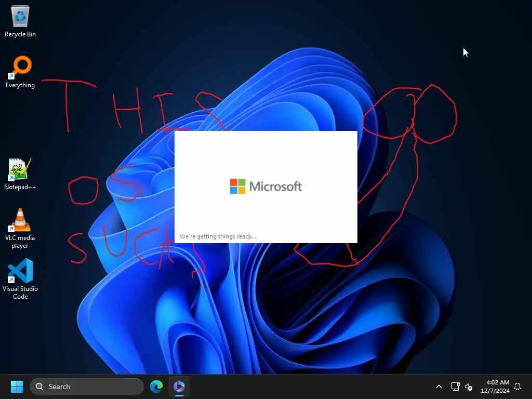
Task: Click the "We're getting things ready..." text
Action: tap(218, 236)
